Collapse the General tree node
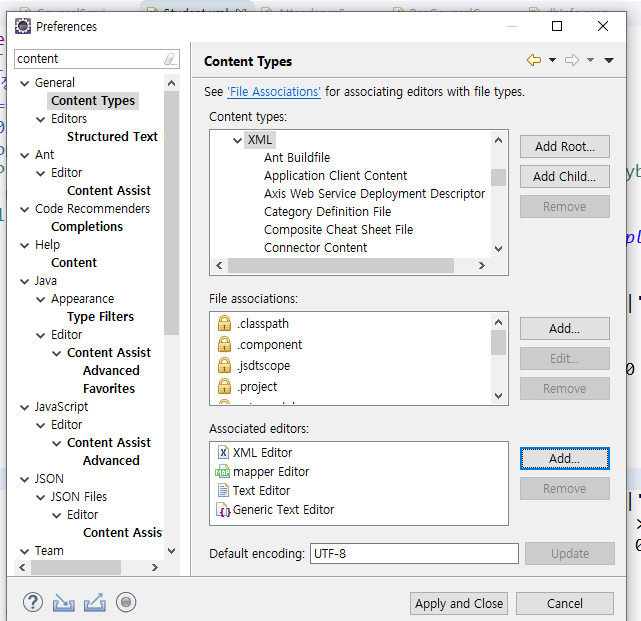Image resolution: width=641 pixels, height=621 pixels. coord(25,83)
